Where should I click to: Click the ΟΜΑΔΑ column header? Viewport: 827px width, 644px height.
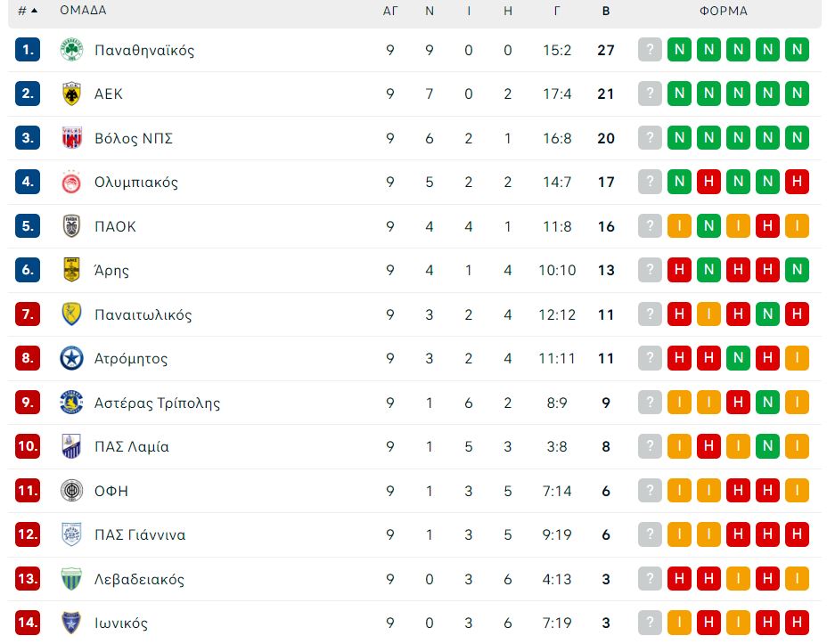(83, 10)
